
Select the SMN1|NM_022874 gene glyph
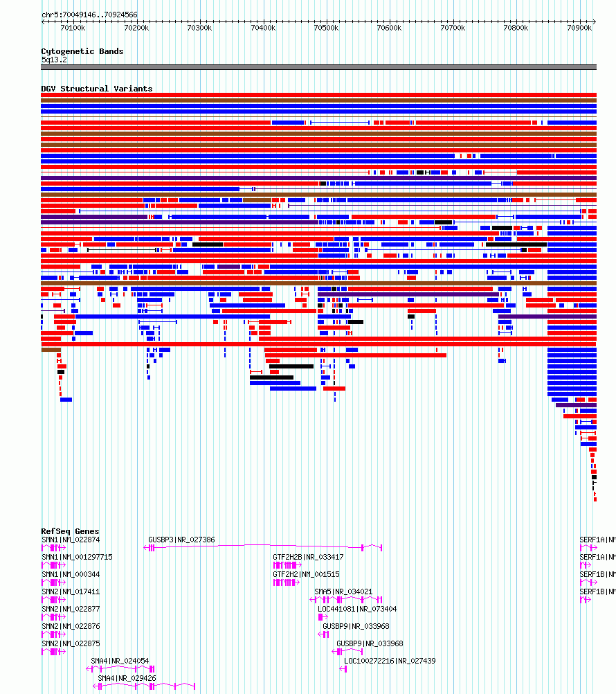coord(53,548)
